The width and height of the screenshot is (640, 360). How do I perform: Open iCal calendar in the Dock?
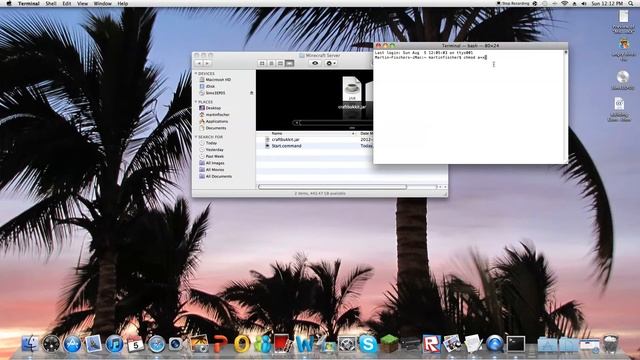(x=136, y=344)
